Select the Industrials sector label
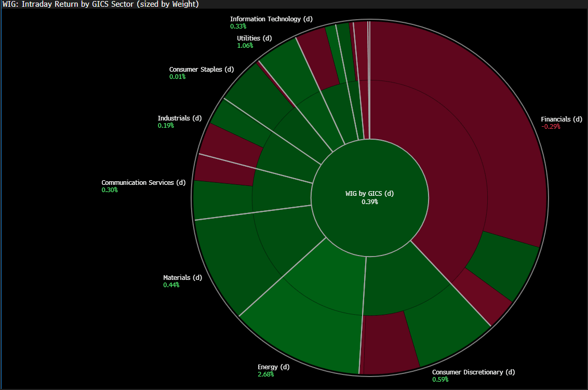This screenshot has width=588, height=390. tap(180, 118)
